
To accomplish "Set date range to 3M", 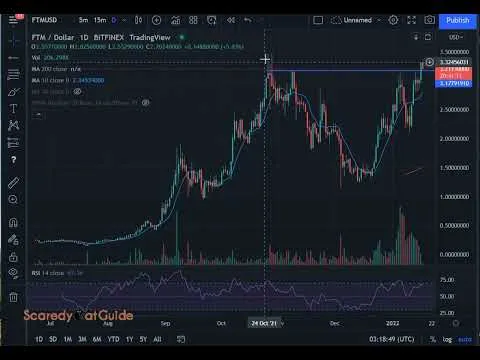I will pyautogui.click(x=82, y=339).
